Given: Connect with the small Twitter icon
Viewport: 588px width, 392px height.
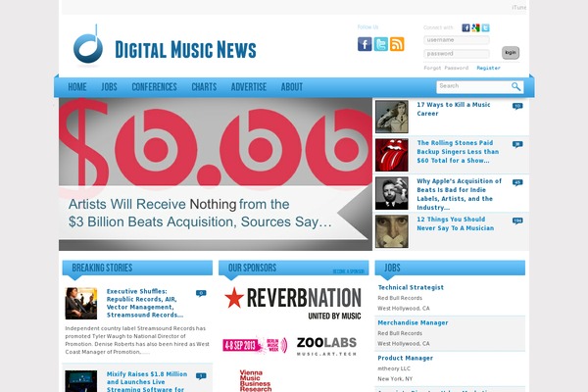Looking at the screenshot, I should point(485,27).
